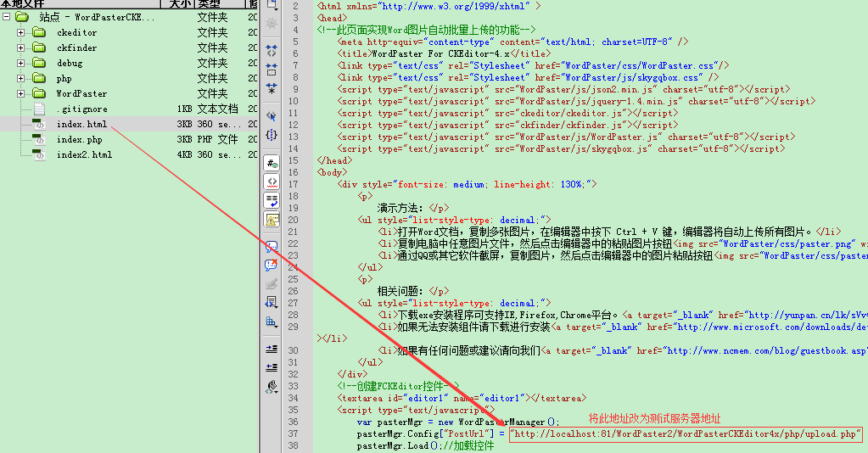Click the '4KB' size of index2.html

(x=184, y=154)
